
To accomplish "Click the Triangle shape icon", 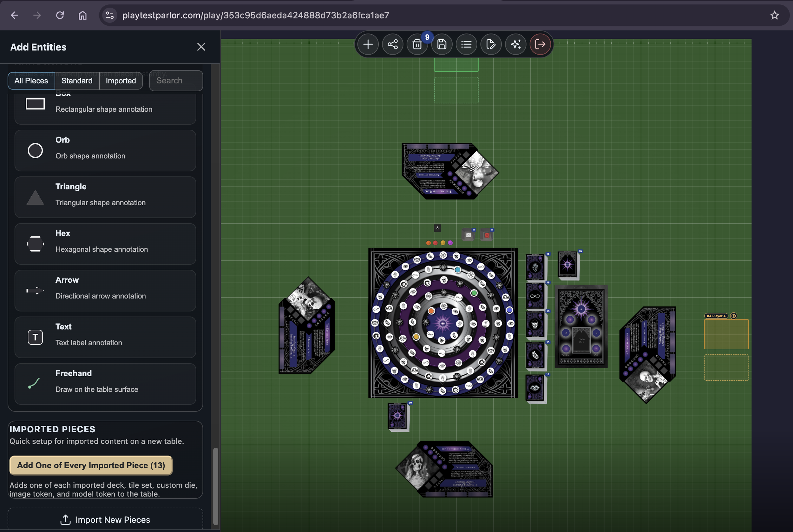I will 35,197.
